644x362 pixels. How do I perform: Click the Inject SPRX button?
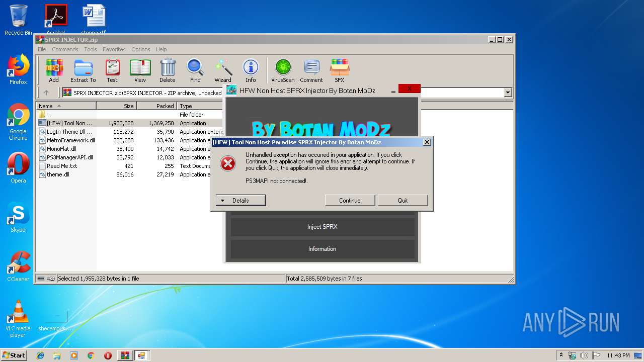pos(323,227)
